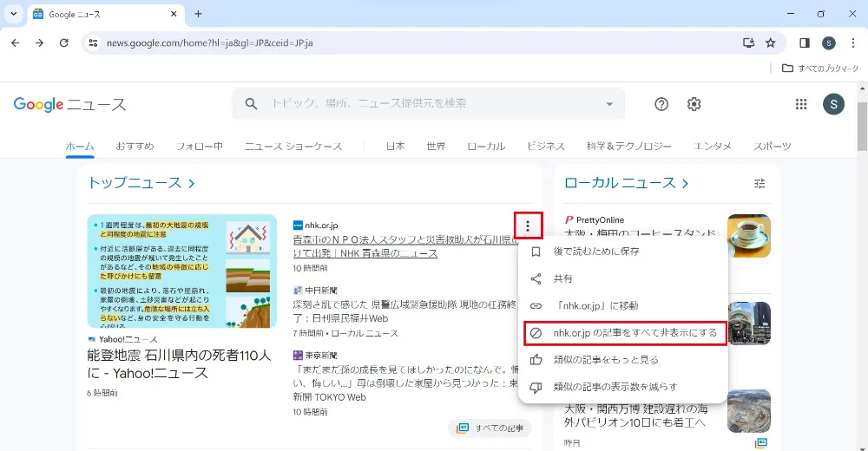Switch to the おすすめ tab
This screenshot has height=451, width=868.
(135, 146)
